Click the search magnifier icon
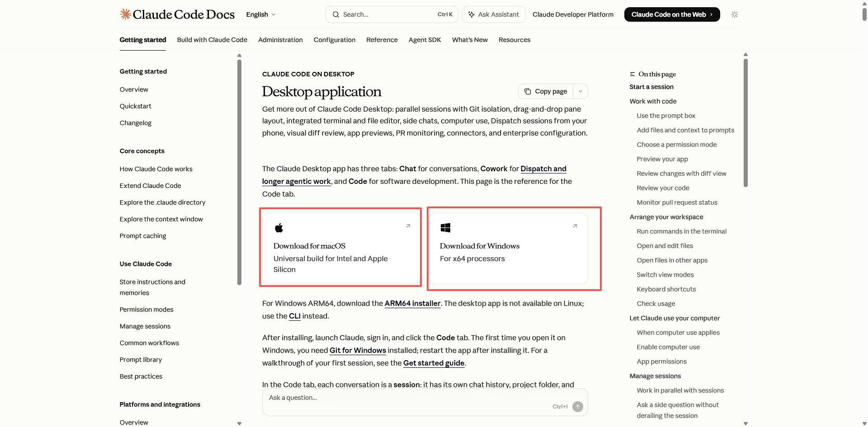 click(336, 14)
